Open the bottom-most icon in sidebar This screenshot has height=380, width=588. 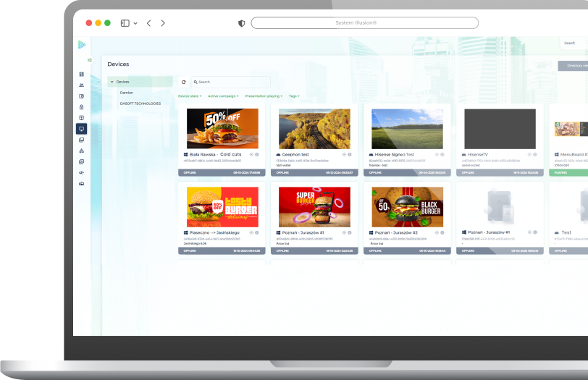(81, 184)
